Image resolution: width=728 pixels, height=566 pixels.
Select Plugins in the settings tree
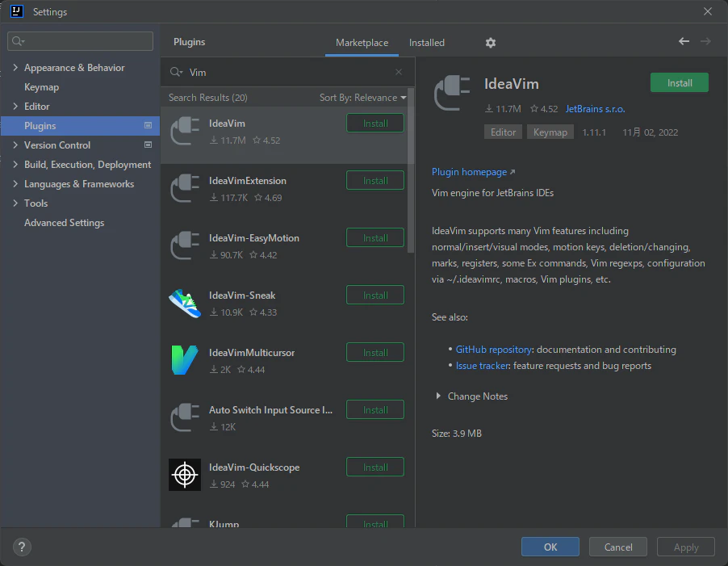80,126
